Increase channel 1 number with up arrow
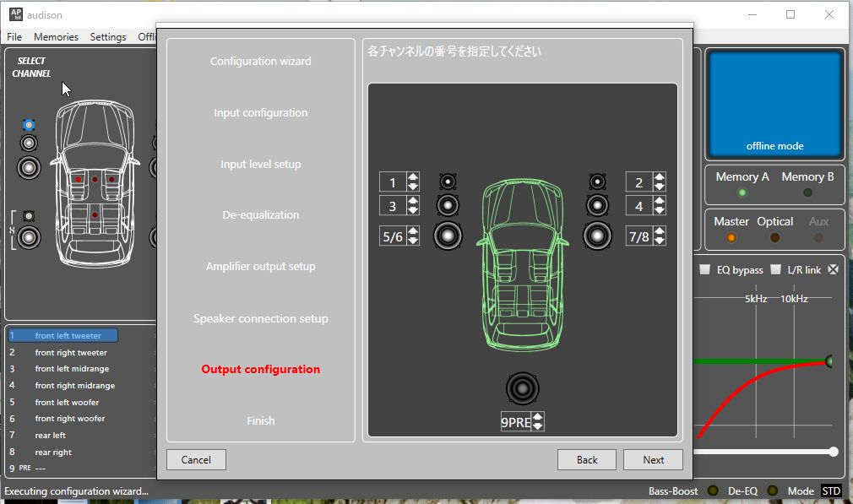 point(413,177)
